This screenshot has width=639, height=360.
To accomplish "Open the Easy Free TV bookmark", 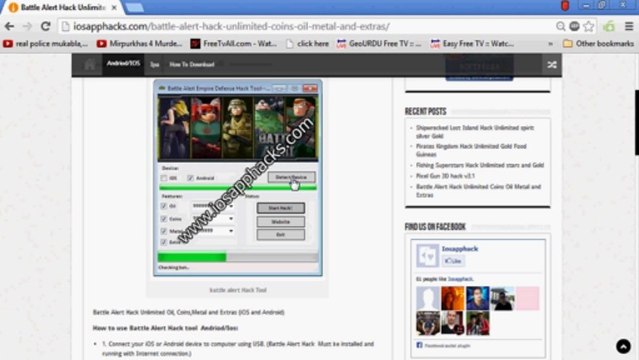I will click(x=472, y=44).
